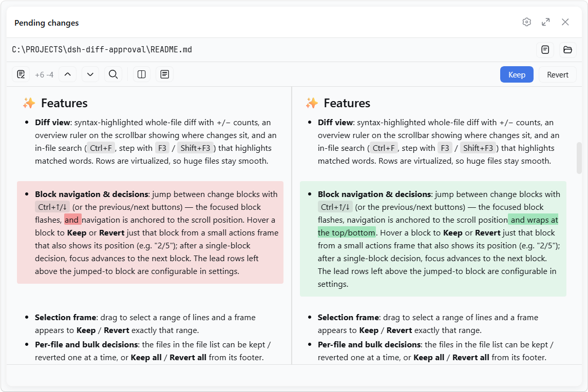
Task: Switch to side-by-side diff layout
Action: click(x=142, y=74)
